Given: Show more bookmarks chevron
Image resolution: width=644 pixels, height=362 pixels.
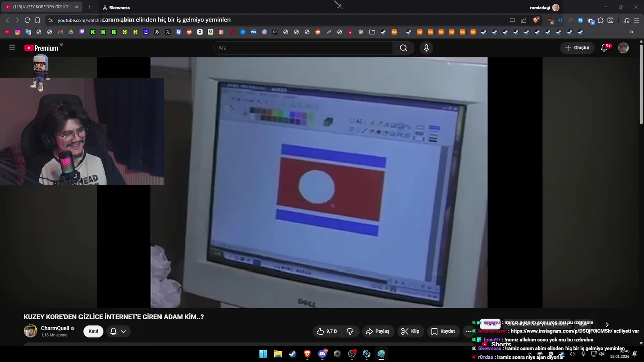Looking at the screenshot, I should pyautogui.click(x=632, y=32).
